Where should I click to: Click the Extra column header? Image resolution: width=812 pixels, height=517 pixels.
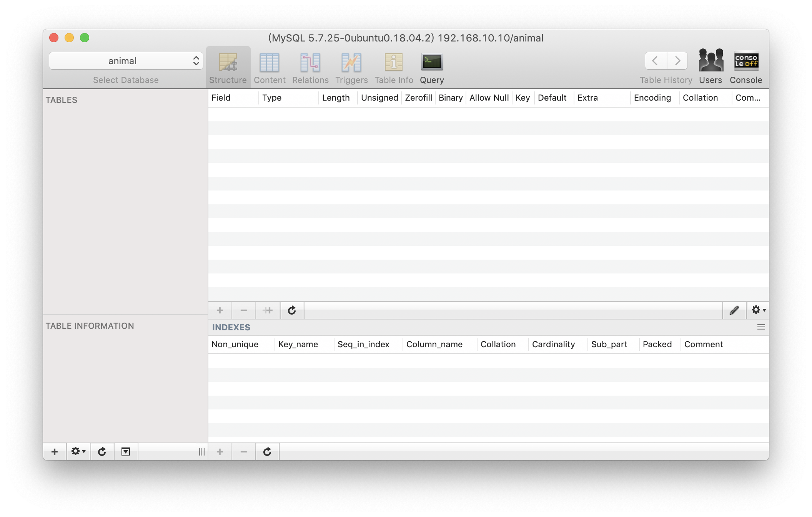point(602,98)
